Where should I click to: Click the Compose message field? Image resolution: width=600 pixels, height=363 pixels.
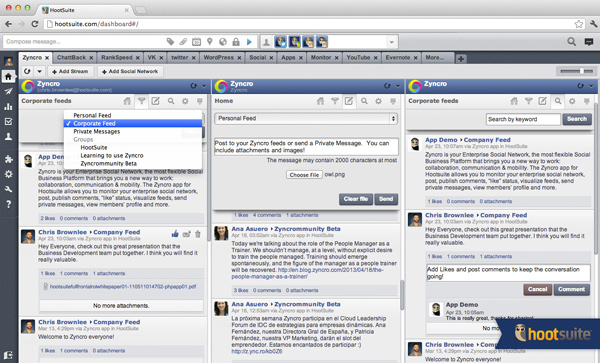[84, 42]
